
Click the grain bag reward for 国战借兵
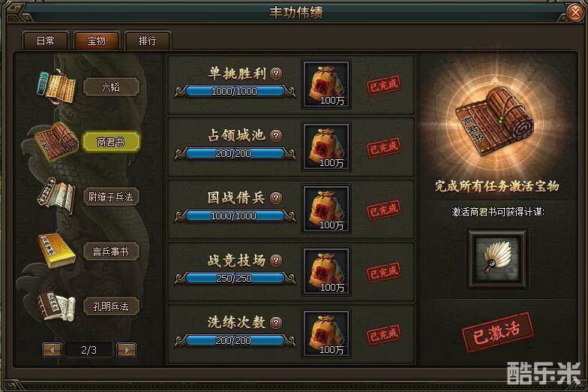click(x=326, y=209)
